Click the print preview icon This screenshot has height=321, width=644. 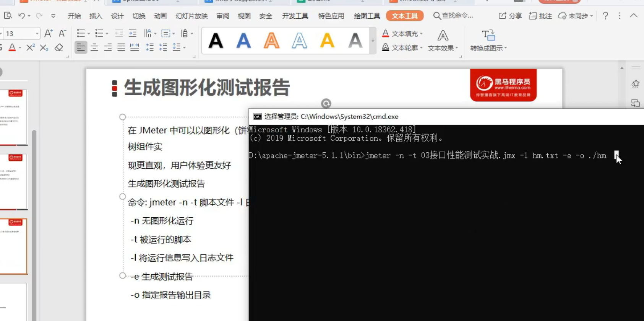[8, 16]
